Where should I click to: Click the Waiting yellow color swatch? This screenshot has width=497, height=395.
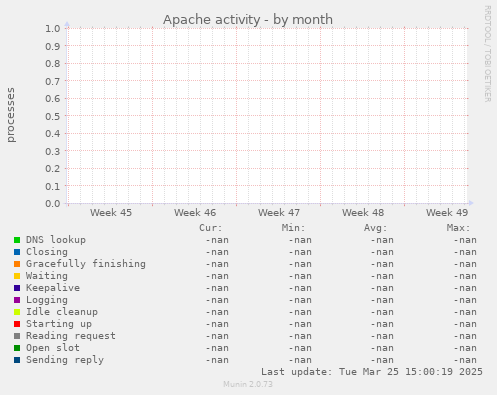[x=17, y=276]
